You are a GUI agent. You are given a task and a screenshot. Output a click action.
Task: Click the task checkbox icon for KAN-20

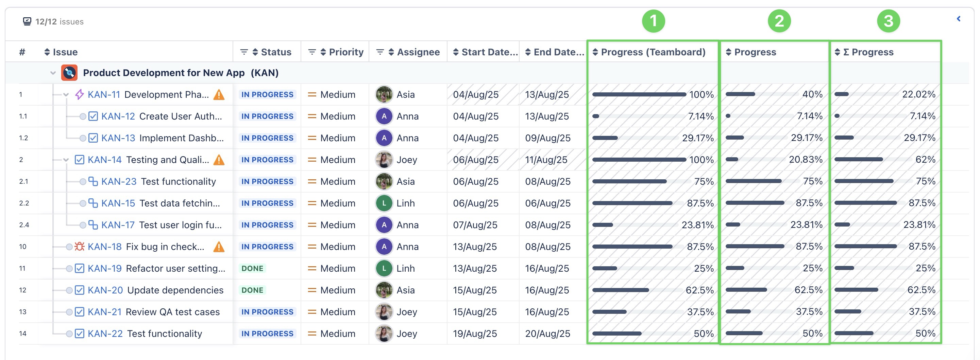tap(79, 290)
